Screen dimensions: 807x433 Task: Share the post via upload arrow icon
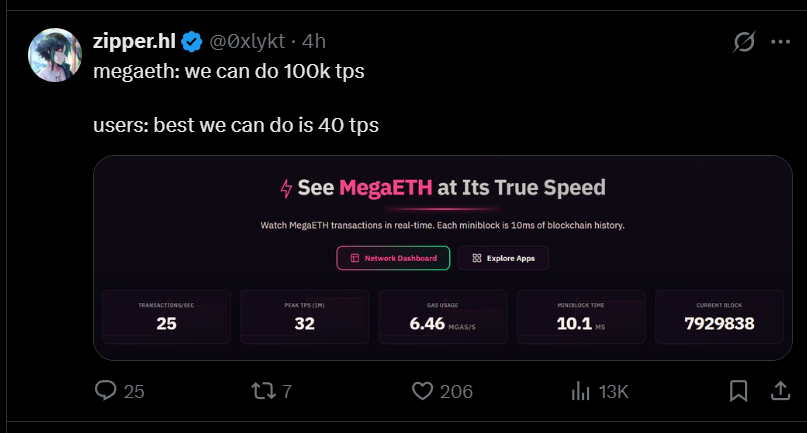pyautogui.click(x=779, y=390)
